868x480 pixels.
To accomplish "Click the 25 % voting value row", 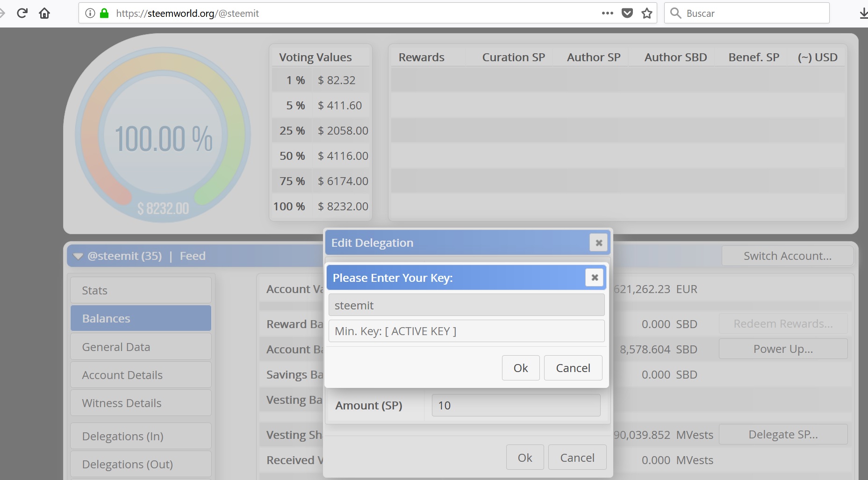I will 321,130.
